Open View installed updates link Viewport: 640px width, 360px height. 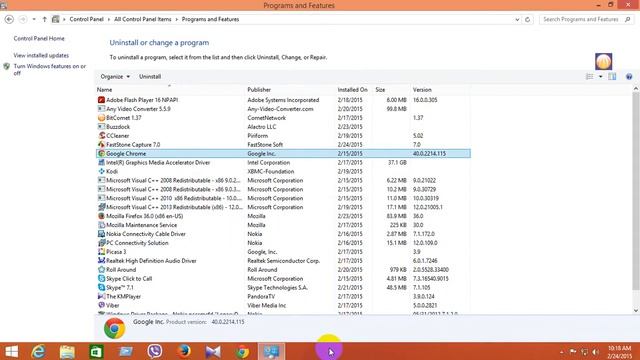click(x=41, y=55)
